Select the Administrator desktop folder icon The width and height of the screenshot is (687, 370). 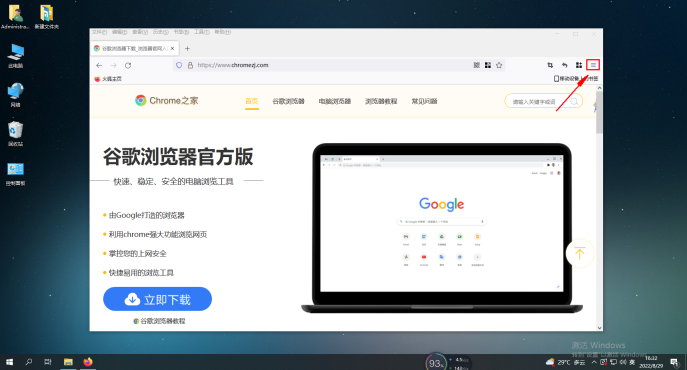point(15,17)
